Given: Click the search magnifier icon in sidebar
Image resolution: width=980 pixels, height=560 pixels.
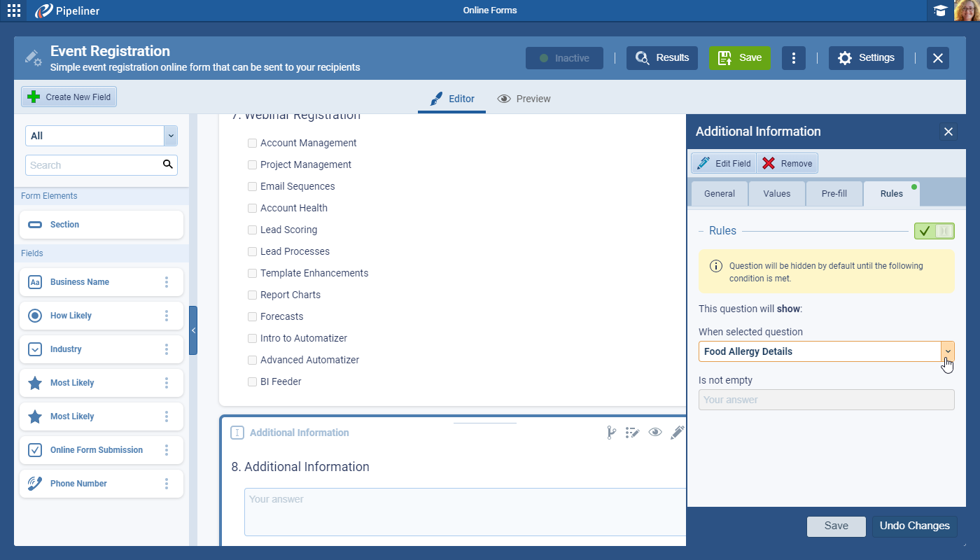Looking at the screenshot, I should click(167, 164).
